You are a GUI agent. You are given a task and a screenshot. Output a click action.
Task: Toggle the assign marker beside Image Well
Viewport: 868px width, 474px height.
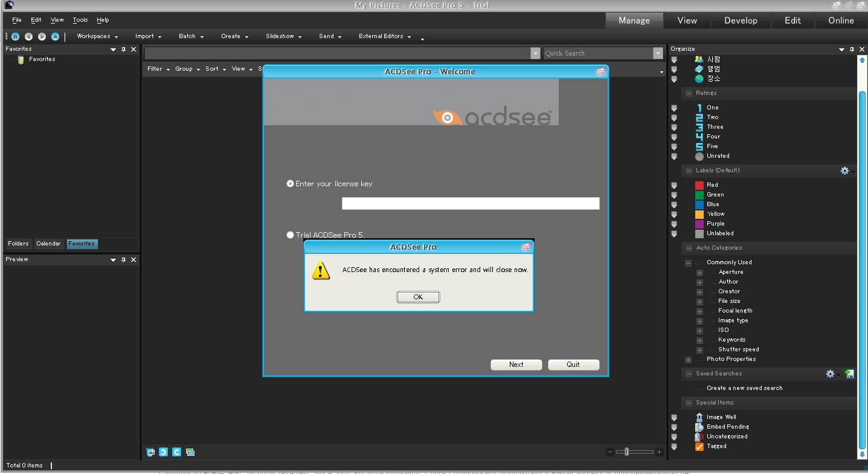[674, 417]
